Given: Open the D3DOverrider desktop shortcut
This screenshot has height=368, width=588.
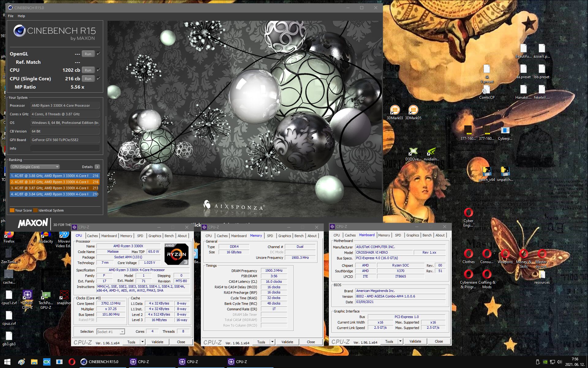Looking at the screenshot, I should point(413,151).
